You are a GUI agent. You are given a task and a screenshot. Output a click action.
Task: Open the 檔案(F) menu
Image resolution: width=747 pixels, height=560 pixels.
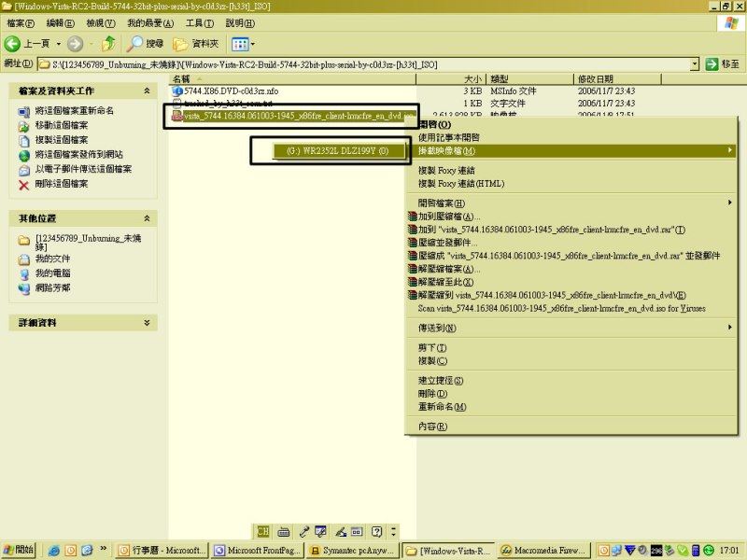(x=21, y=23)
